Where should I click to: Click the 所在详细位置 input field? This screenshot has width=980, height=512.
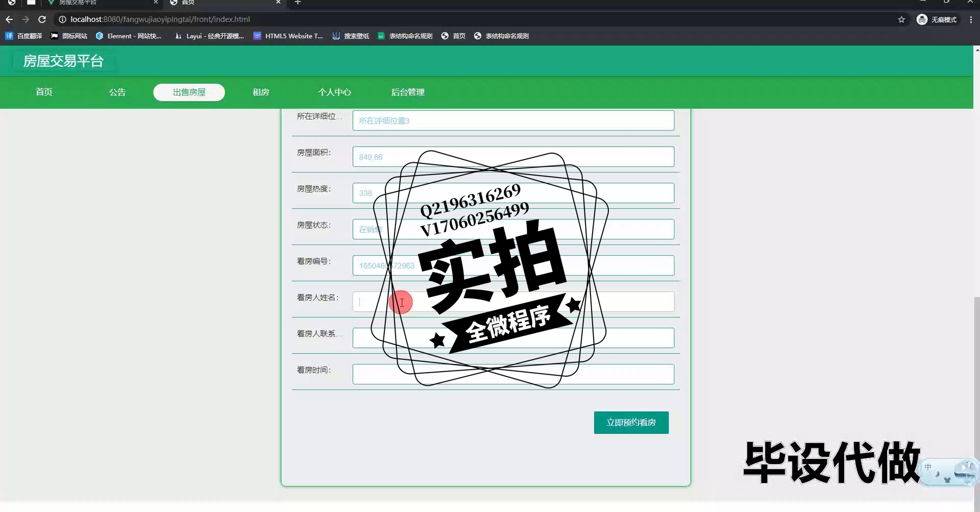click(x=513, y=120)
